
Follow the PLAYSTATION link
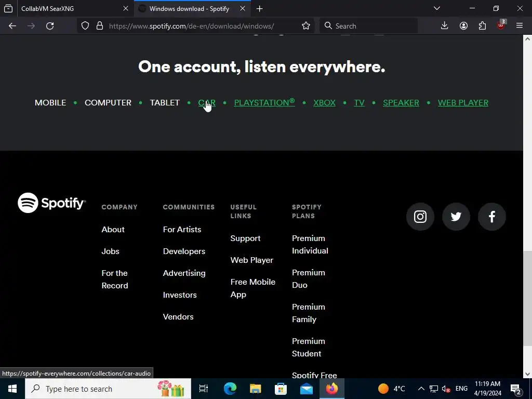pyautogui.click(x=264, y=102)
